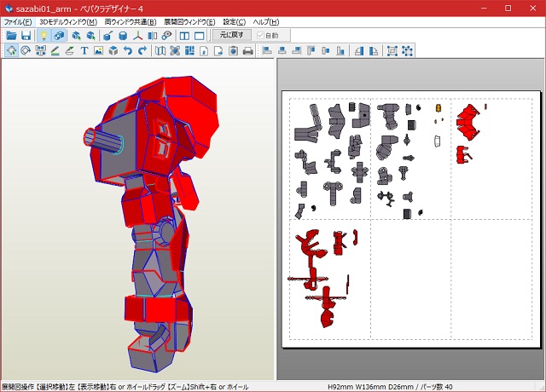Click the red wrist band on 3D model

[x=157, y=308]
